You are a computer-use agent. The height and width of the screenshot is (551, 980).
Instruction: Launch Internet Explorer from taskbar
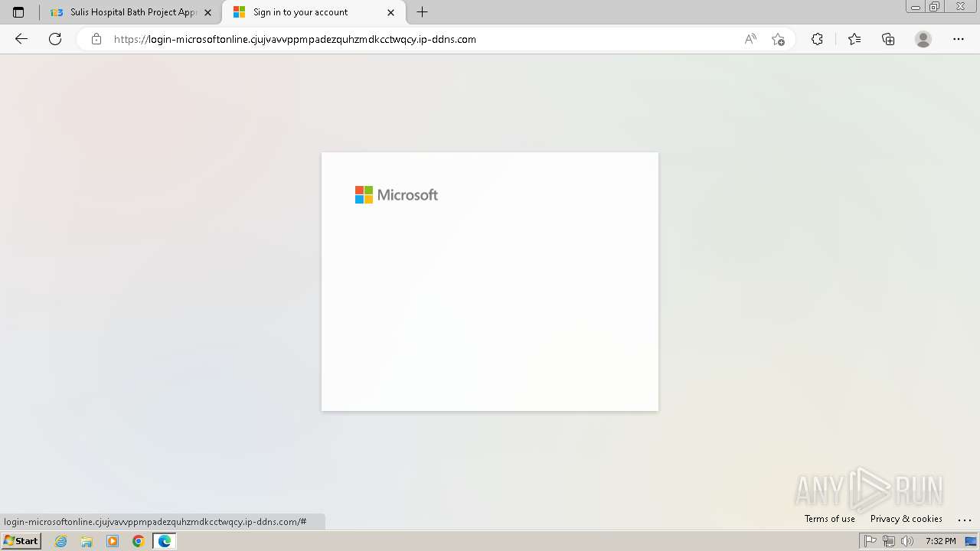(x=61, y=541)
